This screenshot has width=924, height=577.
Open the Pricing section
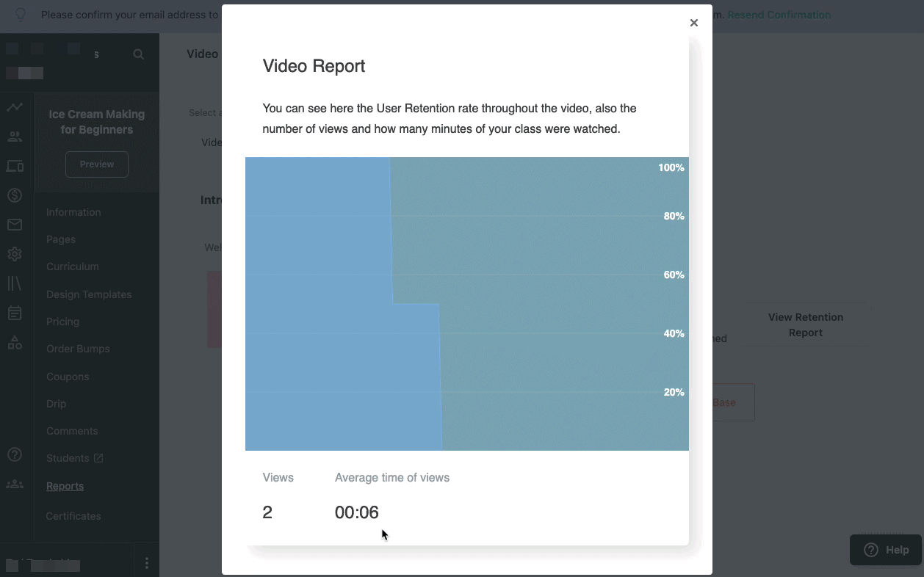(62, 322)
